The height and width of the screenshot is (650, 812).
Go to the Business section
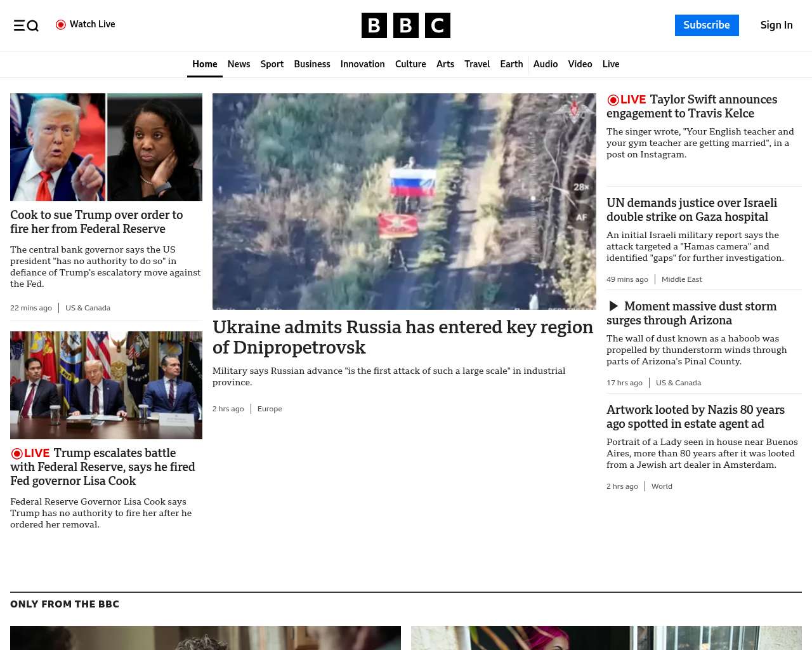312,64
